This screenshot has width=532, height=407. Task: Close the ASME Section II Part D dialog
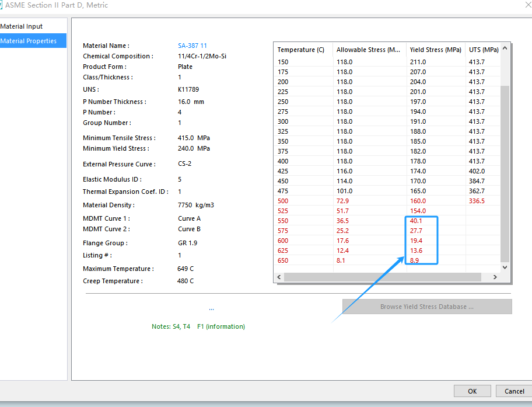528,5
